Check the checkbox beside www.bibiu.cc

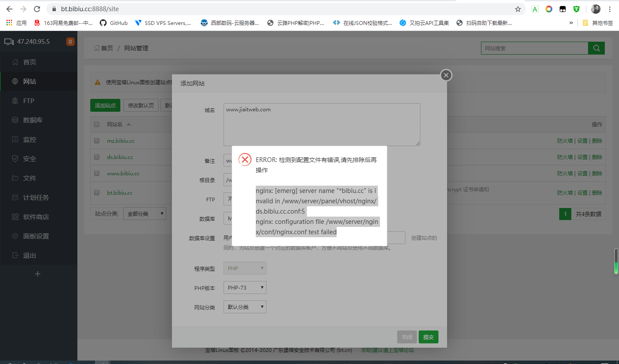point(96,173)
